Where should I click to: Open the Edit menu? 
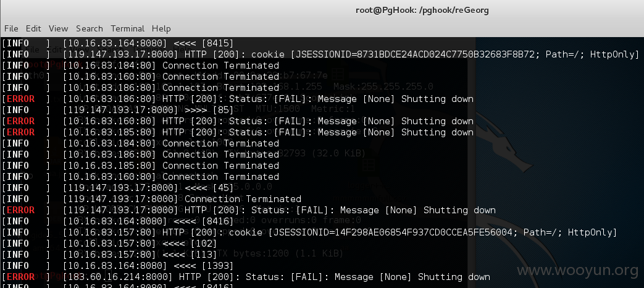tap(33, 28)
